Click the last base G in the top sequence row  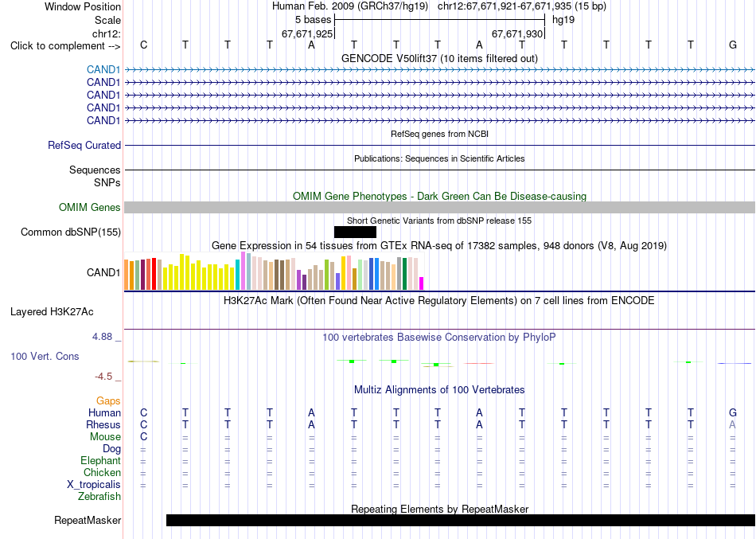733,45
